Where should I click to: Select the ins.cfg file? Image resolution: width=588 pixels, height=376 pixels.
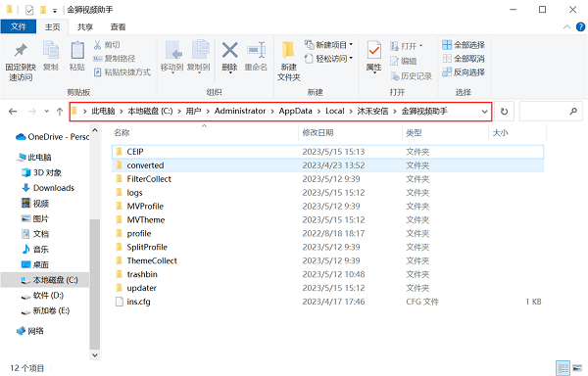[327, 302]
